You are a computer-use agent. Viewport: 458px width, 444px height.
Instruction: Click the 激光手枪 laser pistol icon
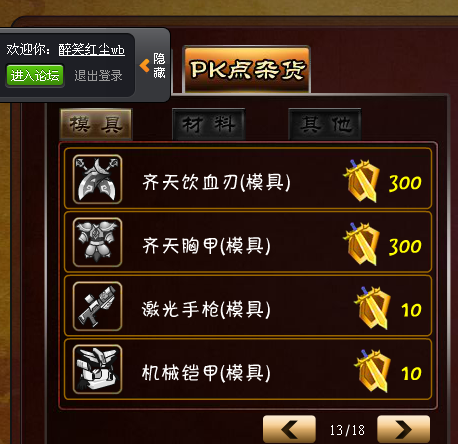(97, 306)
